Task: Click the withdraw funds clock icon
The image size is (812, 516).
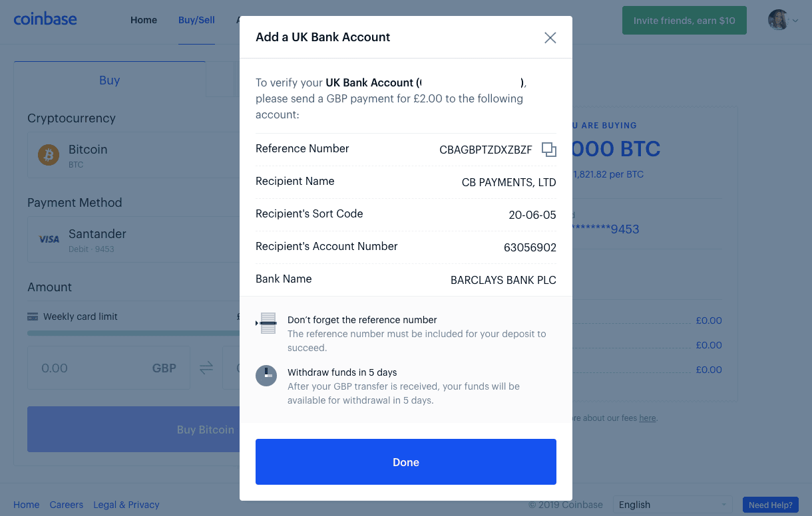Action: (266, 376)
